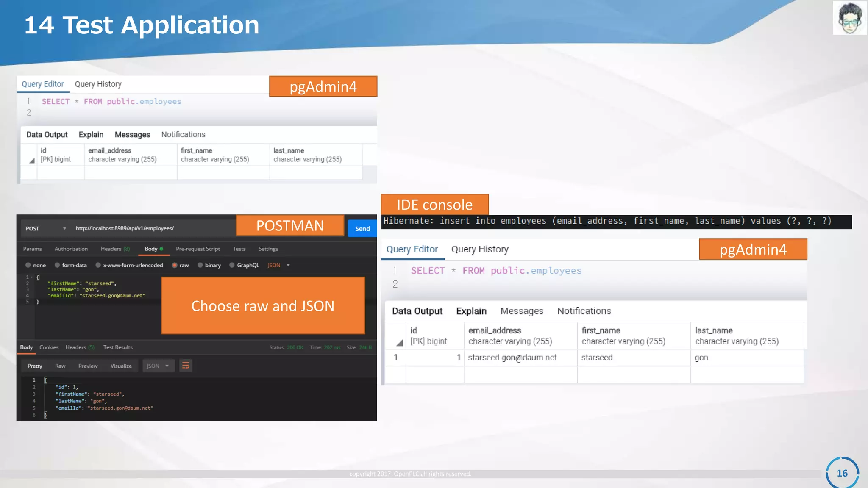The image size is (868, 488).
Task: Click the row selector triangle in right pgAdmin grid
Action: click(399, 343)
